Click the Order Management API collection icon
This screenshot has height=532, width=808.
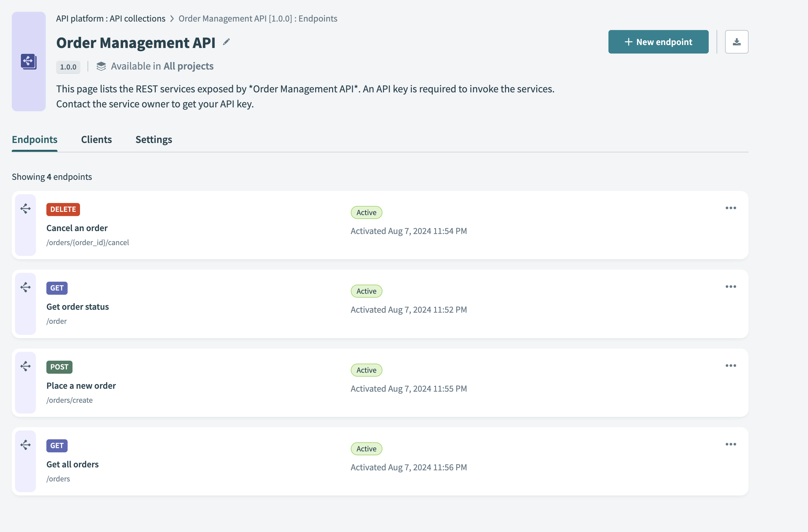[x=28, y=62]
